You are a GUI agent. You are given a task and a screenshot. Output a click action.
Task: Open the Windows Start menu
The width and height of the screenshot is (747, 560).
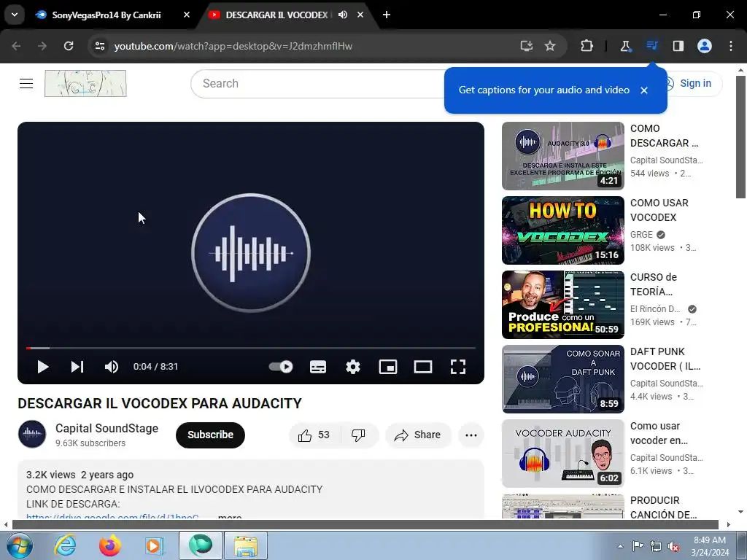18,545
